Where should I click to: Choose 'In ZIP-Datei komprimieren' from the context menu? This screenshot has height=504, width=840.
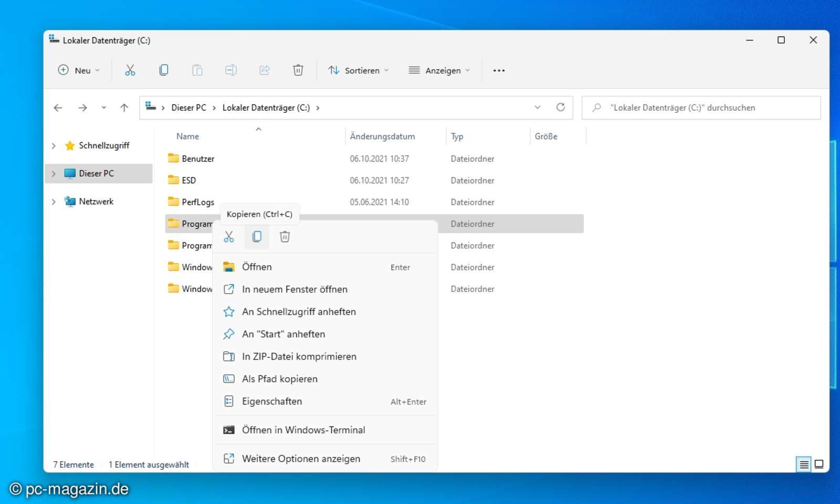(x=299, y=356)
